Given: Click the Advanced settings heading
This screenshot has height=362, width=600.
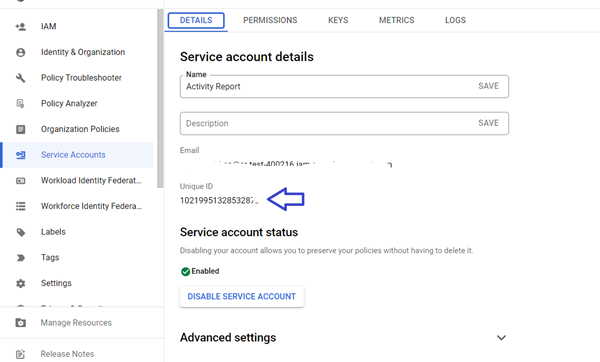Looking at the screenshot, I should click(x=228, y=338).
